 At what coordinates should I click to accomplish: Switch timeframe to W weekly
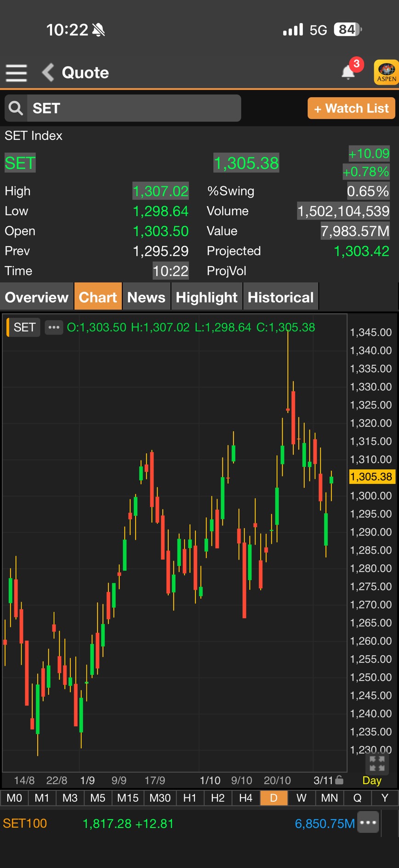[302, 798]
